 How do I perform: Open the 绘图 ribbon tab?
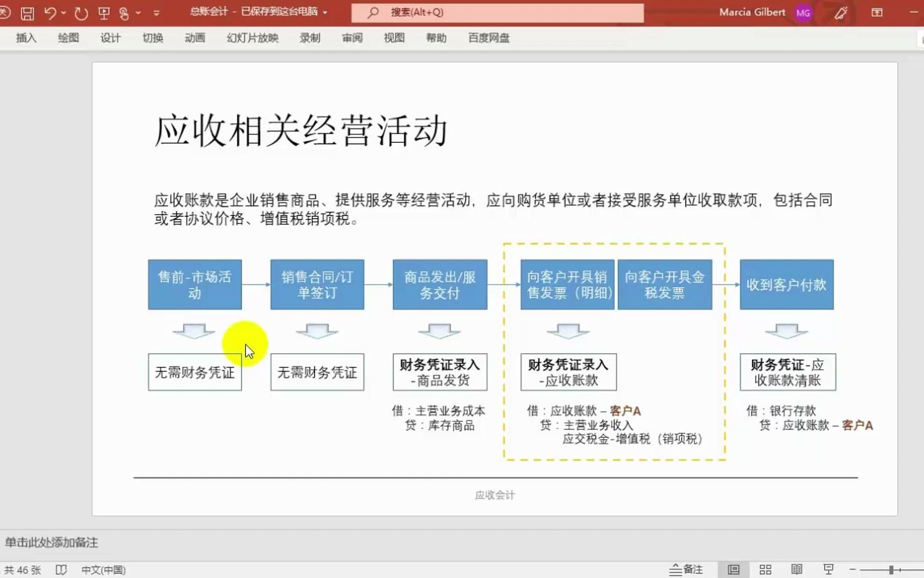coord(68,38)
